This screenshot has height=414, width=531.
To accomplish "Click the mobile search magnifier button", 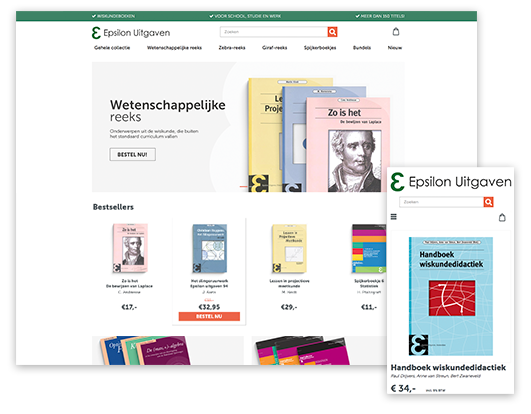I will (488, 202).
